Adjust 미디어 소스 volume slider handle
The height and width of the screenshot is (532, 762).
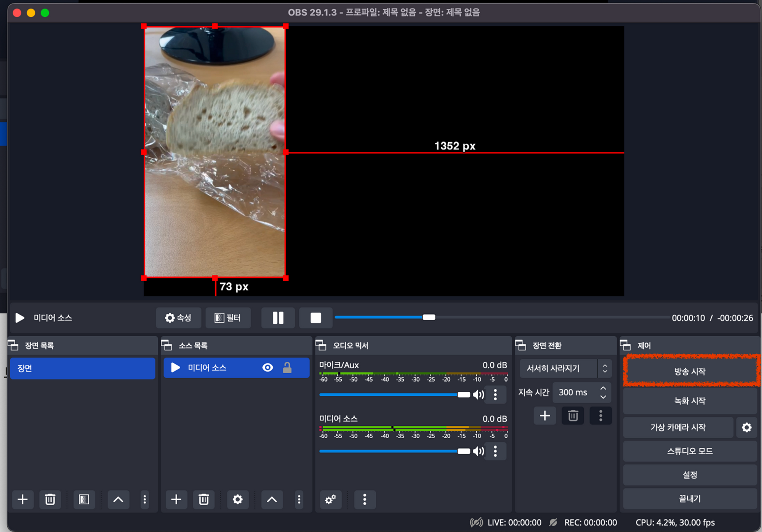[x=463, y=451]
